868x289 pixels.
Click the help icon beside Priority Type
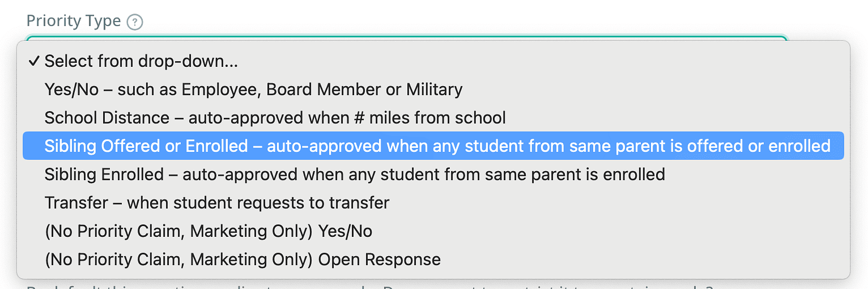pyautogui.click(x=134, y=22)
